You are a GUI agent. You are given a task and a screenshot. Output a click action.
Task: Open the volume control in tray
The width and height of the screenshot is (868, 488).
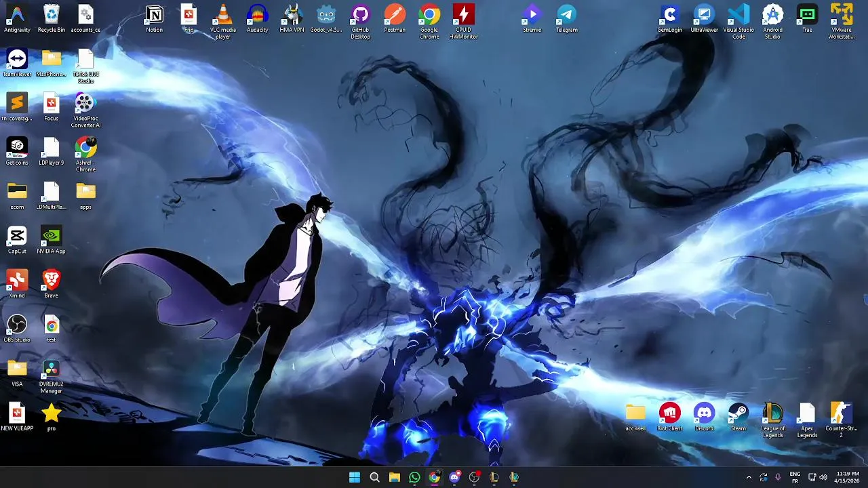point(823,477)
